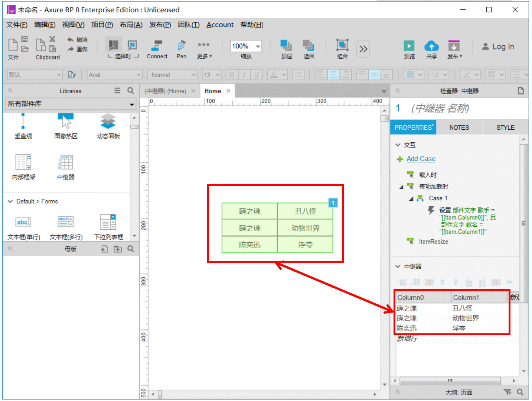
Task: Select the 文本框(单行) widget
Action: pos(23,227)
